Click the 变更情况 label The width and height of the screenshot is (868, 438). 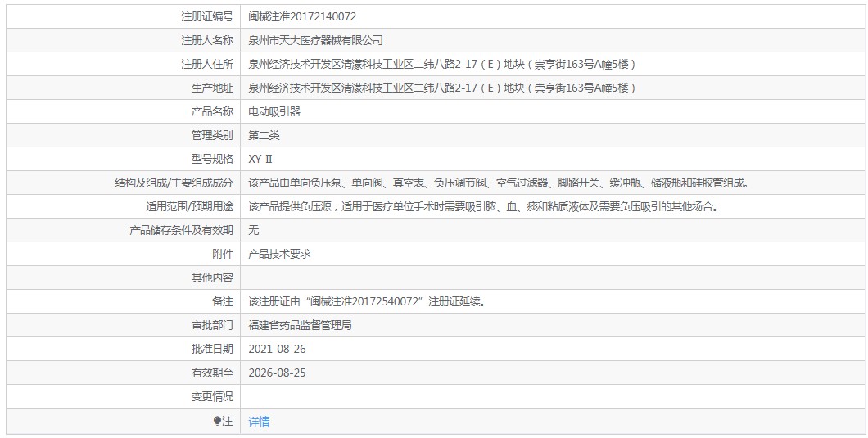coord(213,397)
